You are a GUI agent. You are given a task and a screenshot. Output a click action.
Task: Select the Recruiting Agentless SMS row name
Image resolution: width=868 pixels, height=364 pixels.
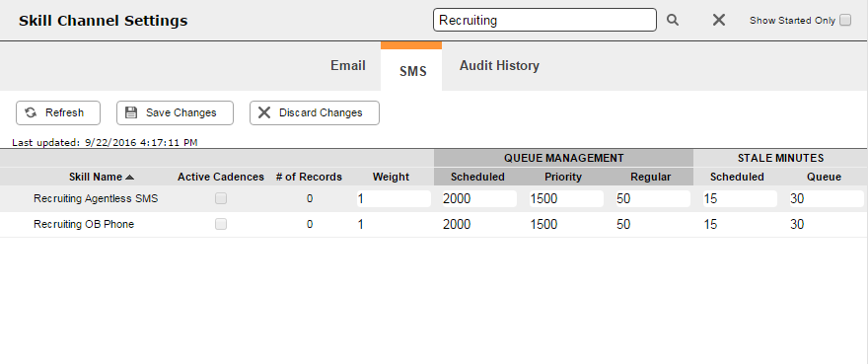click(x=96, y=198)
